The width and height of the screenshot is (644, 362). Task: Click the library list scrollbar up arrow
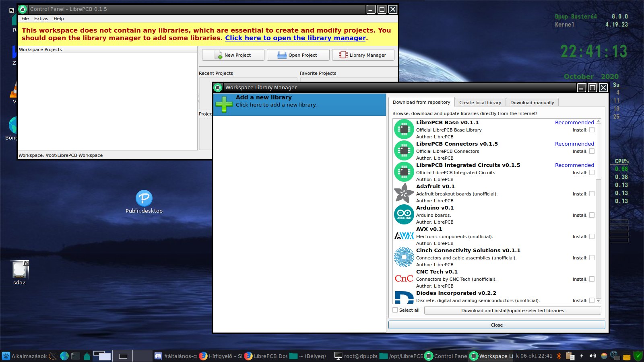click(x=599, y=121)
